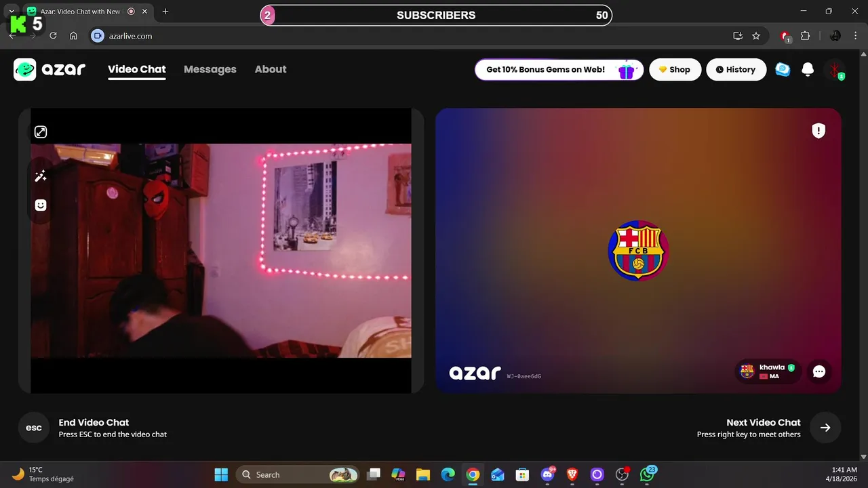Open the weather widget showing 15°C
Viewport: 868px width, 488px height.
click(43, 474)
